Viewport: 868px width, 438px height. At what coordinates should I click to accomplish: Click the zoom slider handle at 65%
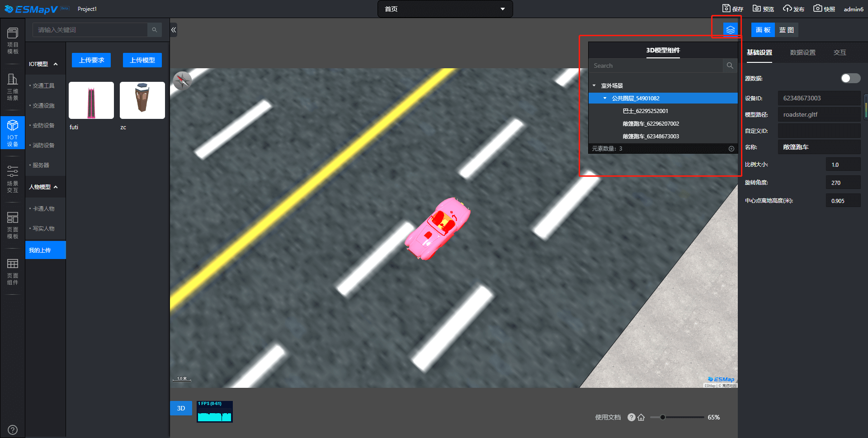[x=662, y=417]
